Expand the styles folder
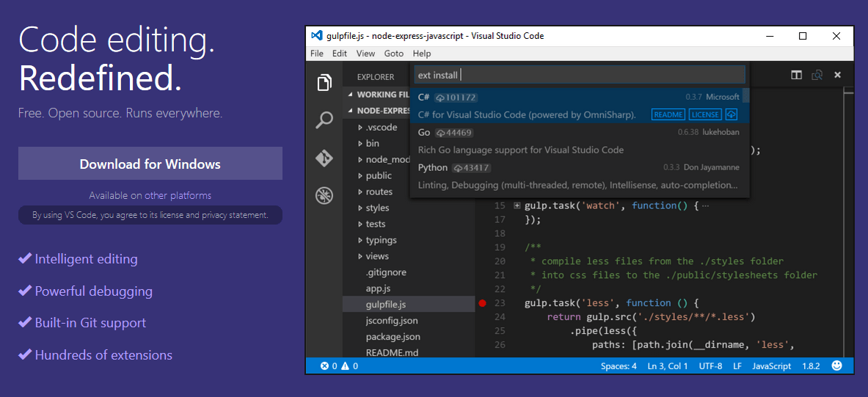868x397 pixels. [x=360, y=208]
